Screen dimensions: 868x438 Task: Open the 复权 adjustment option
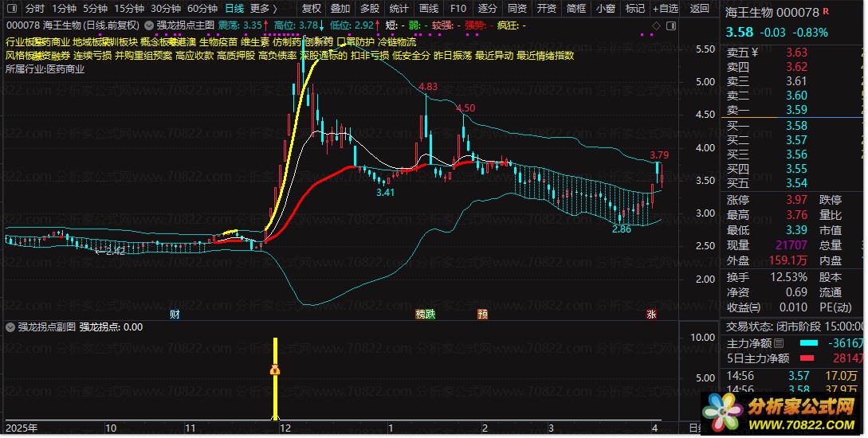tap(312, 8)
